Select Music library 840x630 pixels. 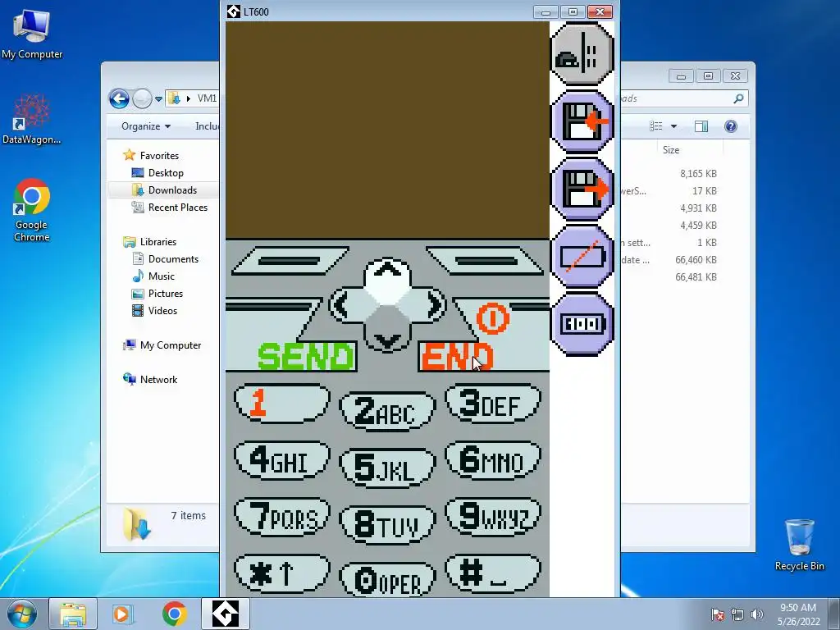click(x=162, y=276)
